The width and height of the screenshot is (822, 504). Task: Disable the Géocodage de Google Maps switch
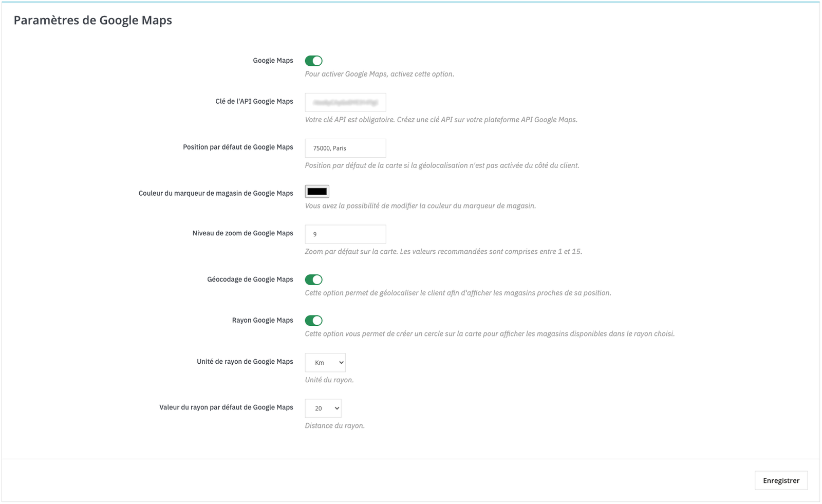coord(313,279)
